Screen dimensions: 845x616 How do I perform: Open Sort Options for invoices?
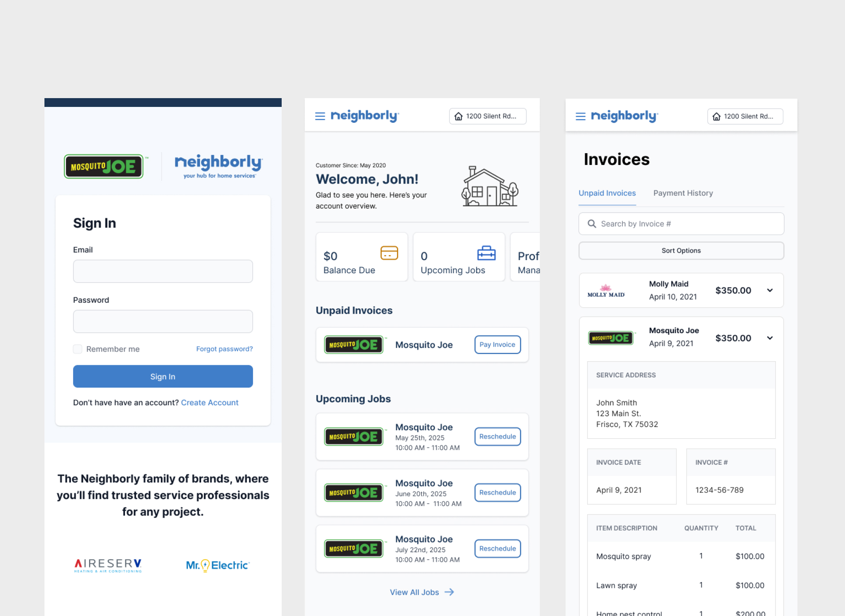pos(681,250)
